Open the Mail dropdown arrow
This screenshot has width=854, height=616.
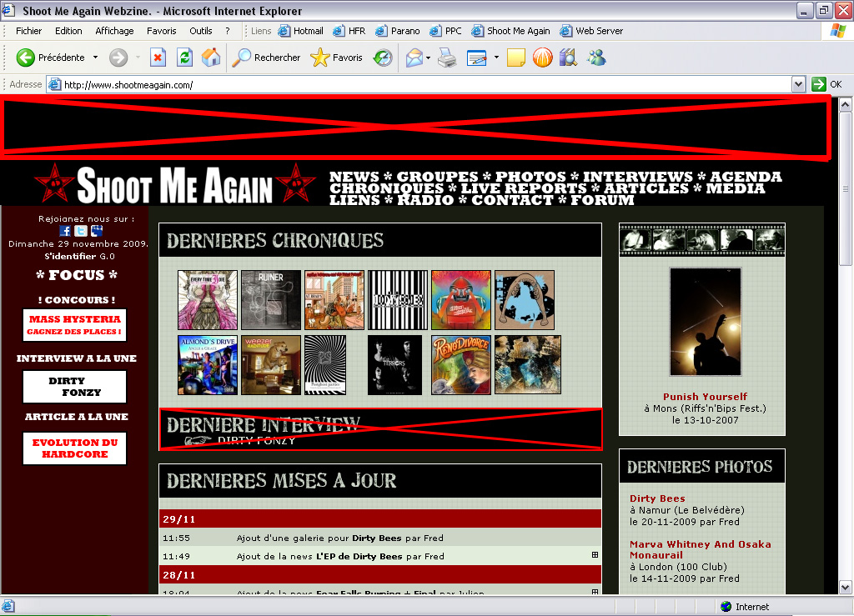pyautogui.click(x=428, y=58)
